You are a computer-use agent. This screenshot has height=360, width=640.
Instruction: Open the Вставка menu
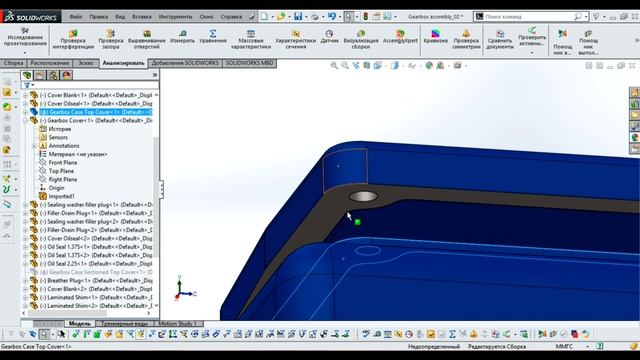142,17
